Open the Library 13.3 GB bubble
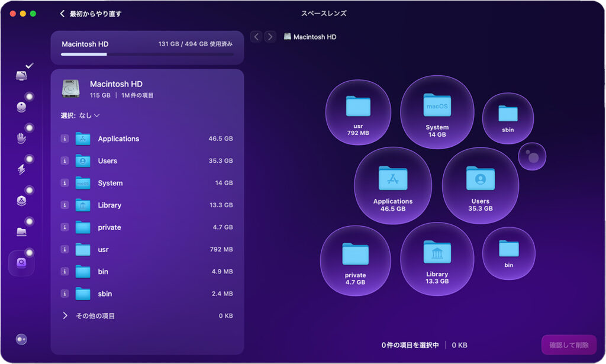 (x=437, y=259)
